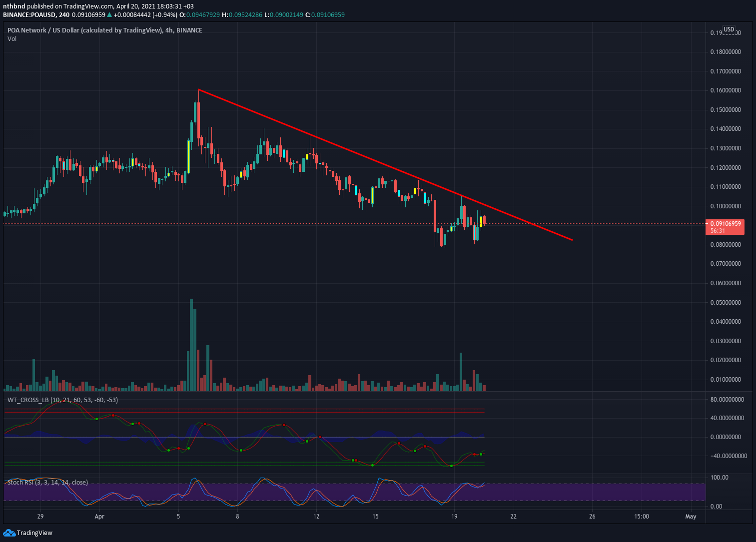Click the tallest volume bar near April 5
The height and width of the screenshot is (542, 756).
[191, 345]
